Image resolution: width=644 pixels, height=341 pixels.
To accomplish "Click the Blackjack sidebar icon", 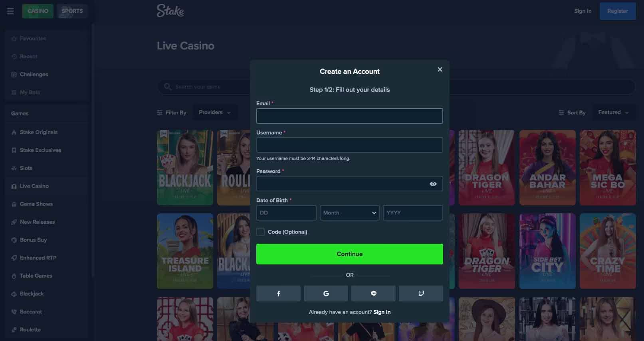I will [14, 294].
